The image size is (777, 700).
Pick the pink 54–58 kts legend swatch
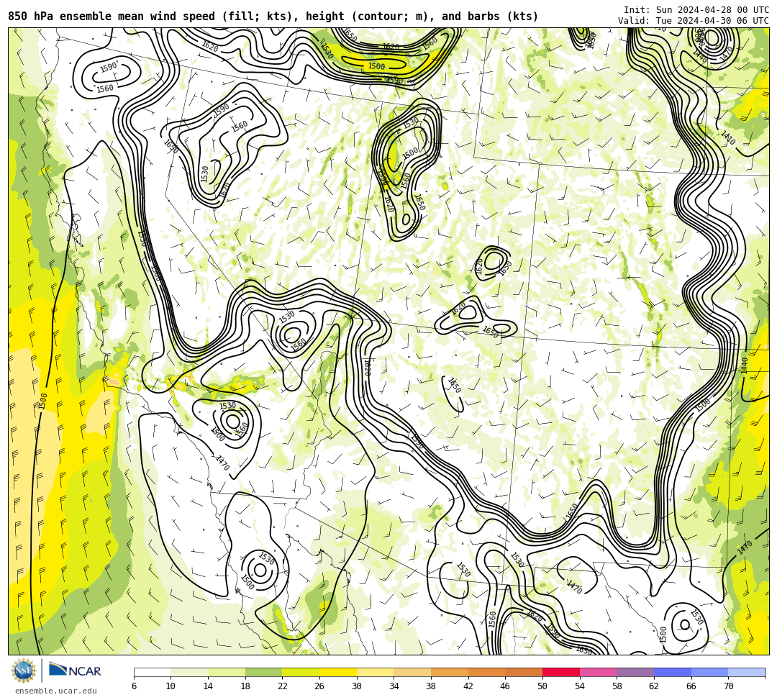point(598,672)
